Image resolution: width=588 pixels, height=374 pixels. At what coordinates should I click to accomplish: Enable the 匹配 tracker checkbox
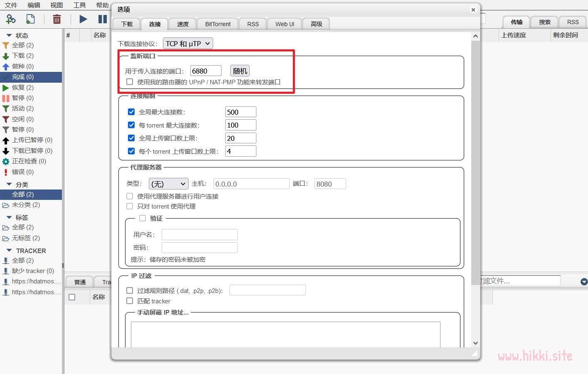[x=130, y=301]
